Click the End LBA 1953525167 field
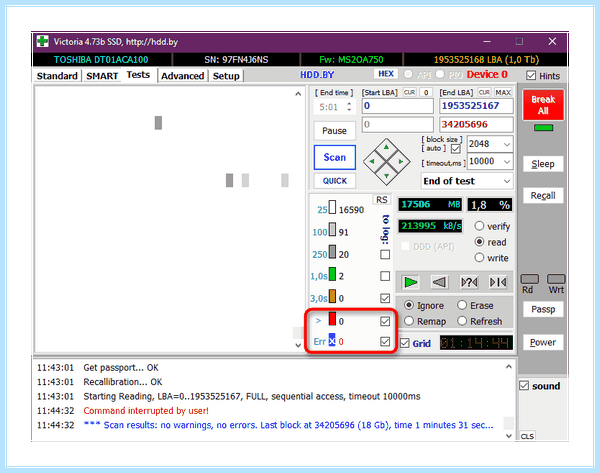600x473 pixels. [x=476, y=106]
